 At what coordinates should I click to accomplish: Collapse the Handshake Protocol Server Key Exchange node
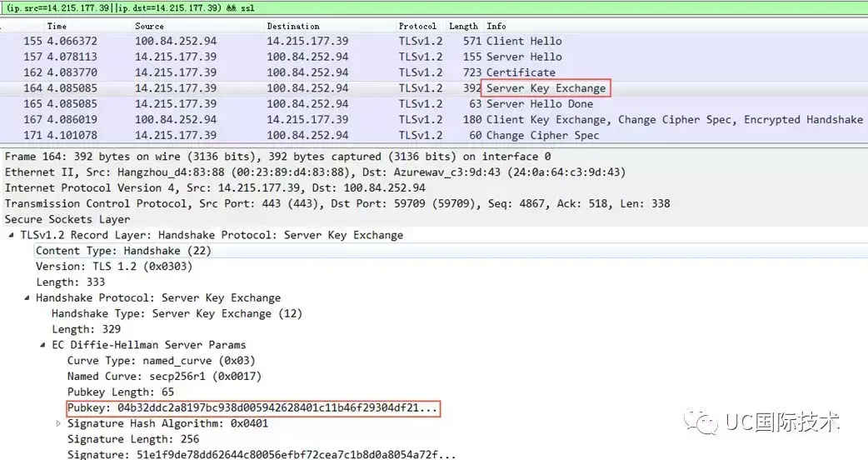point(27,297)
